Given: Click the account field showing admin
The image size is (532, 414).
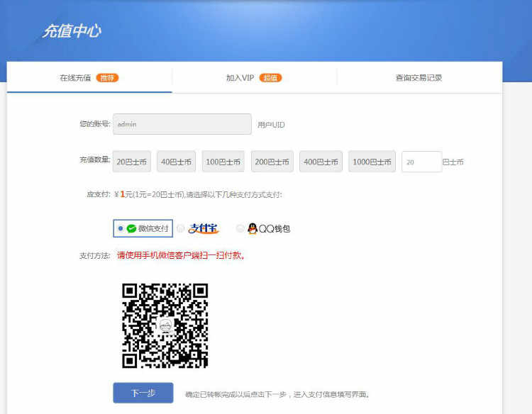Looking at the screenshot, I should (182, 124).
